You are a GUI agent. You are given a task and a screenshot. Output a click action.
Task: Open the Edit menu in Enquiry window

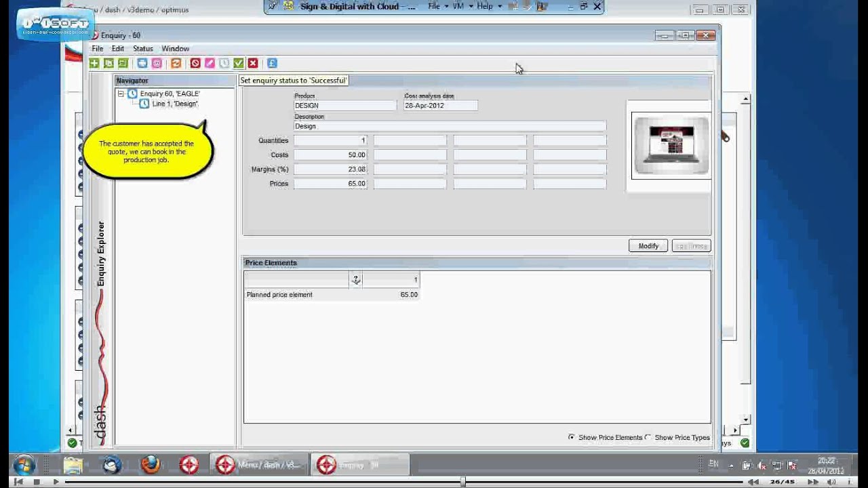pyautogui.click(x=118, y=49)
